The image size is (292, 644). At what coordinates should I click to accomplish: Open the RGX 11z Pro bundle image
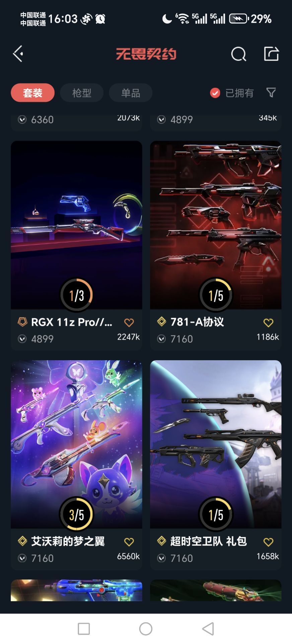pos(76,225)
